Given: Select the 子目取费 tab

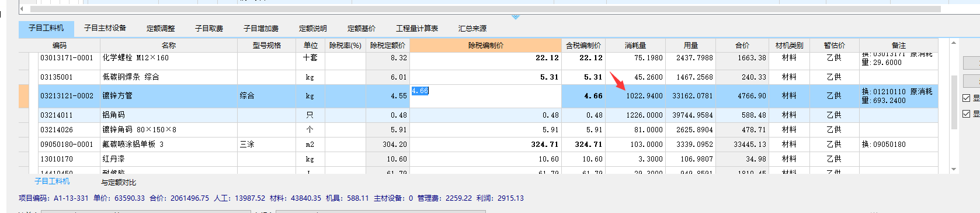Looking at the screenshot, I should [209, 28].
